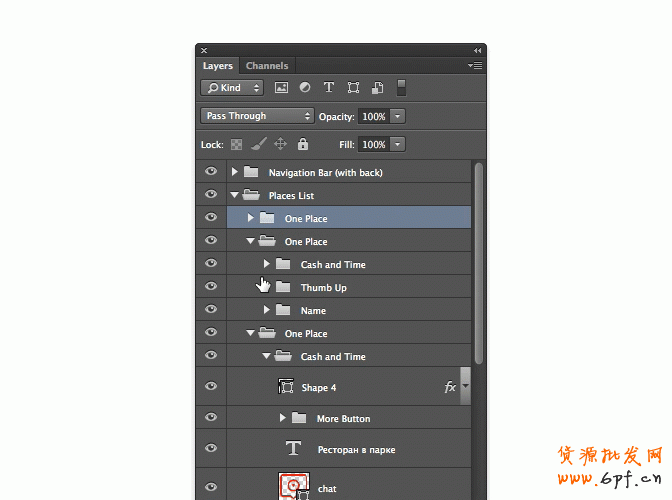Open the Layers panel flyout menu
Screen dimensions: 672x500
(x=475, y=66)
